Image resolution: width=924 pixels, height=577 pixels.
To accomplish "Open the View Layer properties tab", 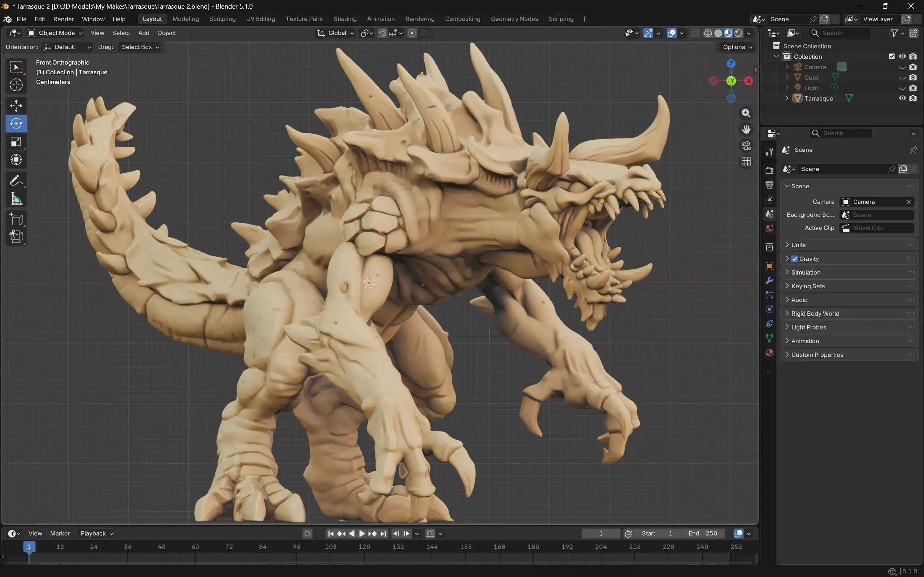I will pyautogui.click(x=769, y=200).
